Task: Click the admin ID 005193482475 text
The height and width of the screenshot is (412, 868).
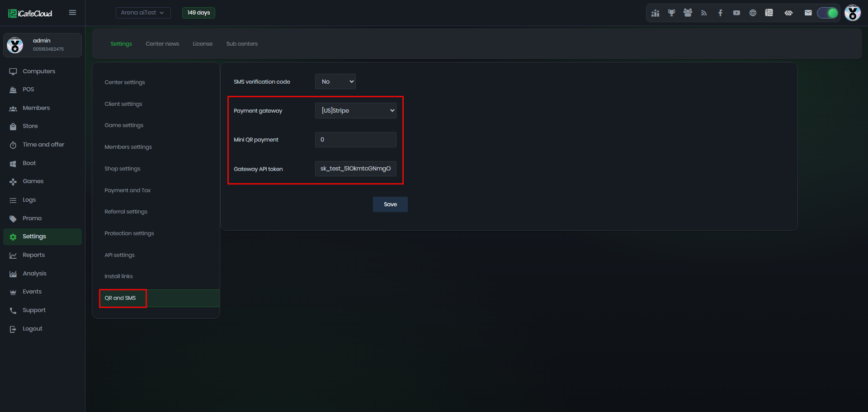Action: coord(48,49)
